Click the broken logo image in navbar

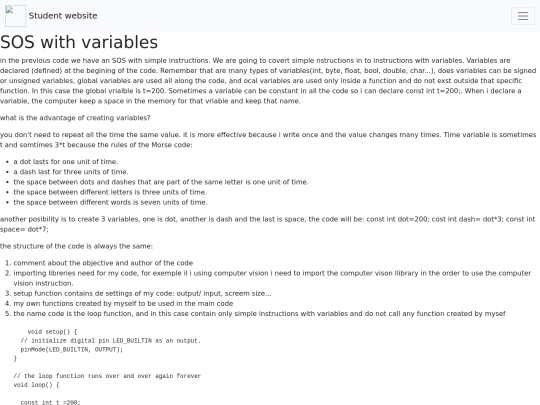coord(15,16)
